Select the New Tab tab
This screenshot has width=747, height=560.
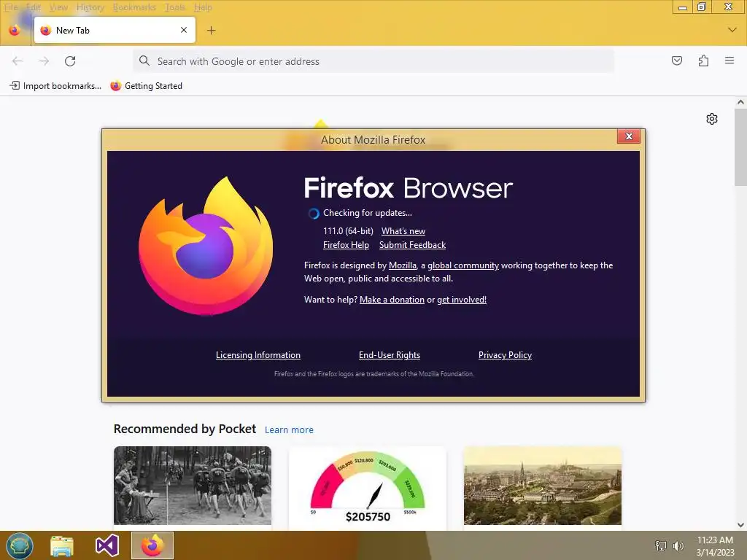(115, 30)
